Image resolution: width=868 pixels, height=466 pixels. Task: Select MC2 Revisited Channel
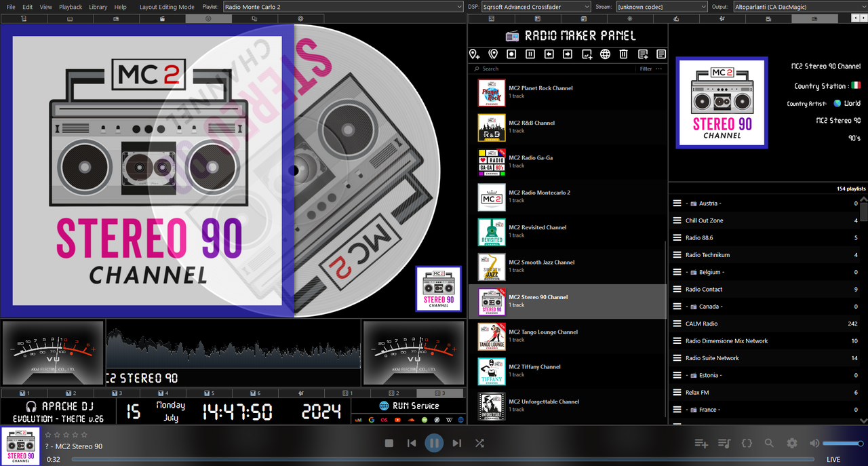(568, 231)
